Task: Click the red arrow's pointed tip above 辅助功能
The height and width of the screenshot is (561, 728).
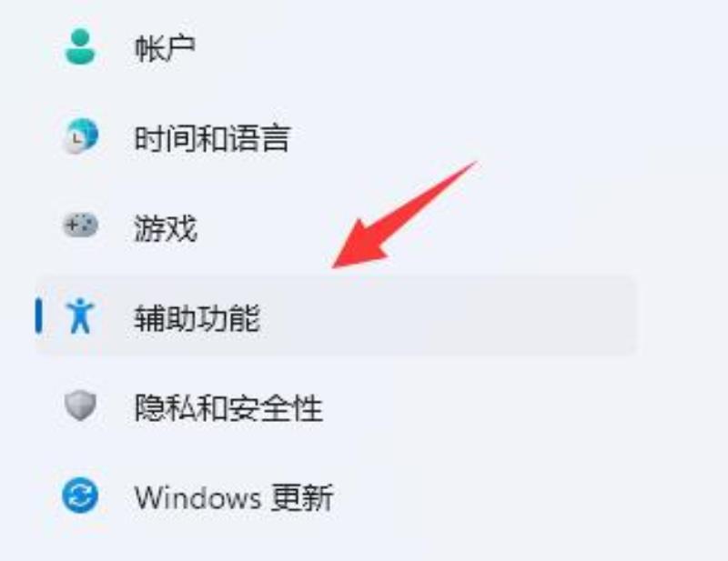Action: pyautogui.click(x=336, y=265)
